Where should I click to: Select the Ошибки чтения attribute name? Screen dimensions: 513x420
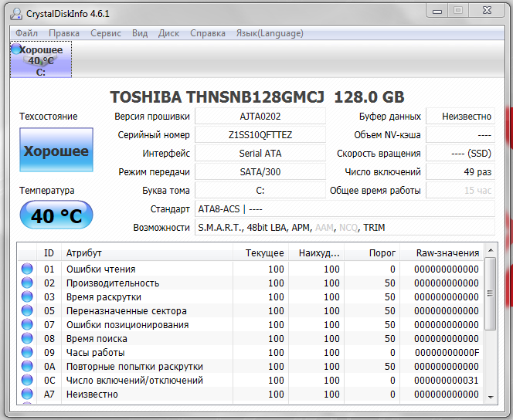pos(100,269)
